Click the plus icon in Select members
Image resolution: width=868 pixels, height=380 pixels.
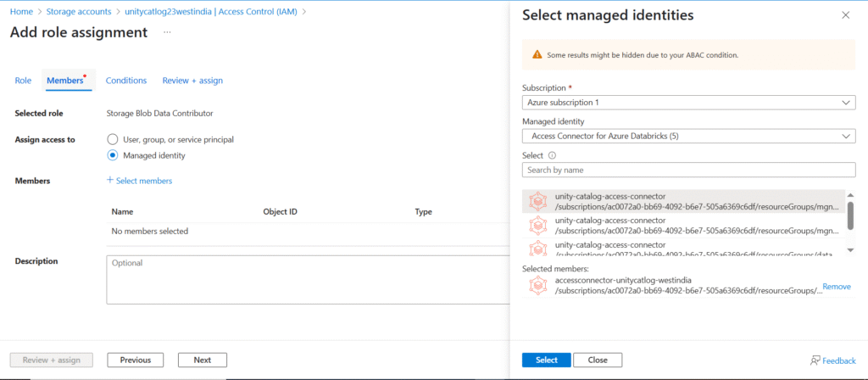pos(109,181)
